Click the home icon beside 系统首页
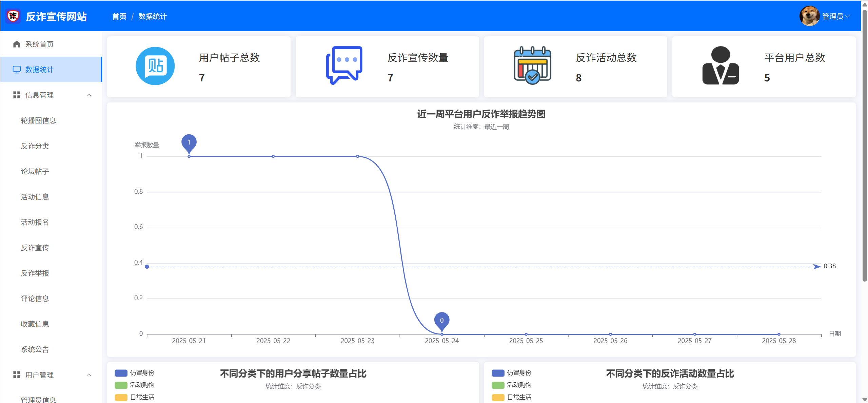The width and height of the screenshot is (868, 403). (17, 44)
